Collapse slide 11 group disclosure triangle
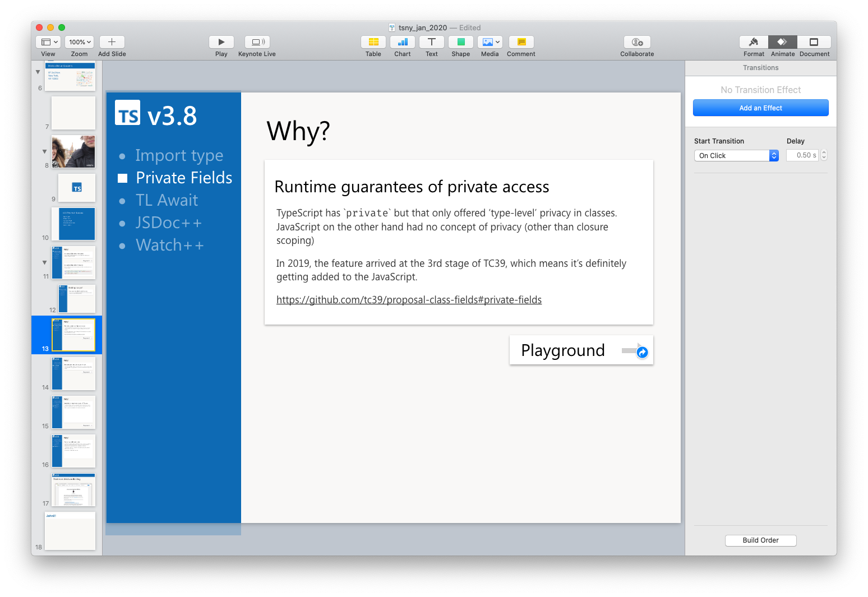Image resolution: width=868 pixels, height=597 pixels. 45,262
